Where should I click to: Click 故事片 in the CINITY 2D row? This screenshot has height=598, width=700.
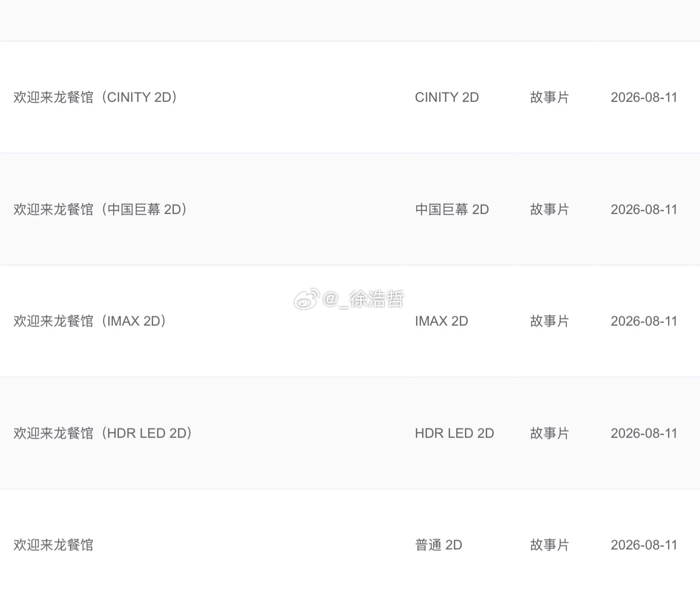(550, 97)
